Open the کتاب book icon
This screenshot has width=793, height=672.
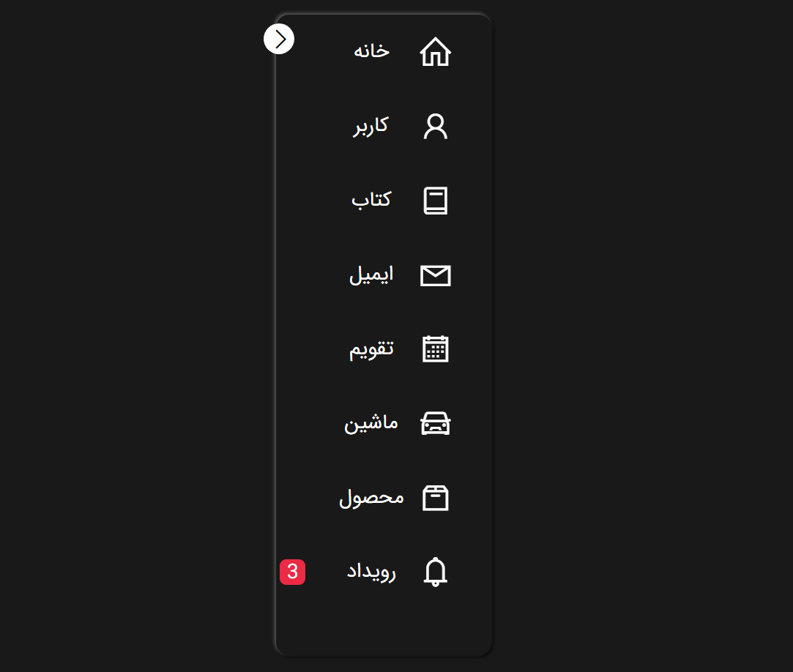tap(435, 201)
